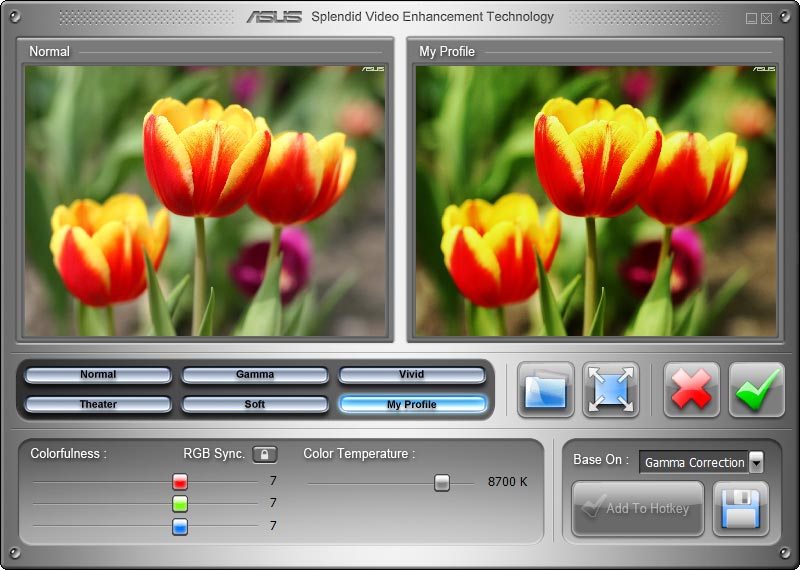Click the Colorfulness label
This screenshot has width=800, height=570.
68,454
